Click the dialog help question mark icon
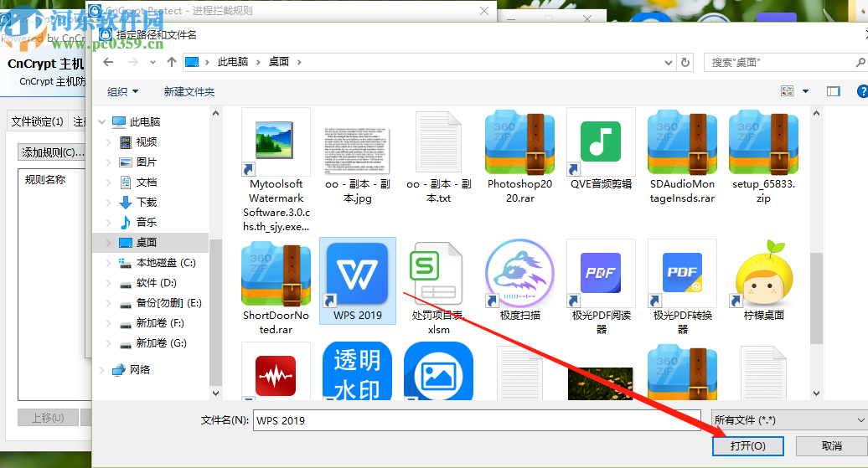Viewport: 868px width, 468px height. pos(862,91)
